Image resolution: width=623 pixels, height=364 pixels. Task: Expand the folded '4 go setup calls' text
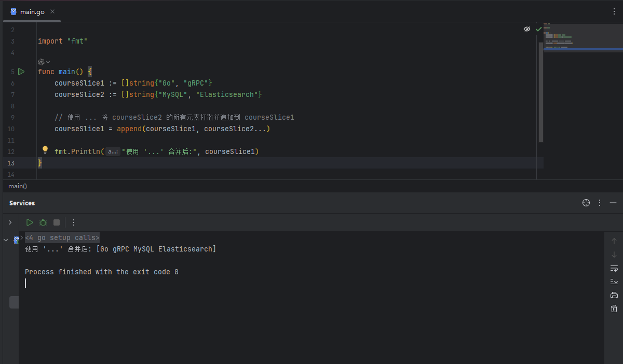click(x=62, y=237)
